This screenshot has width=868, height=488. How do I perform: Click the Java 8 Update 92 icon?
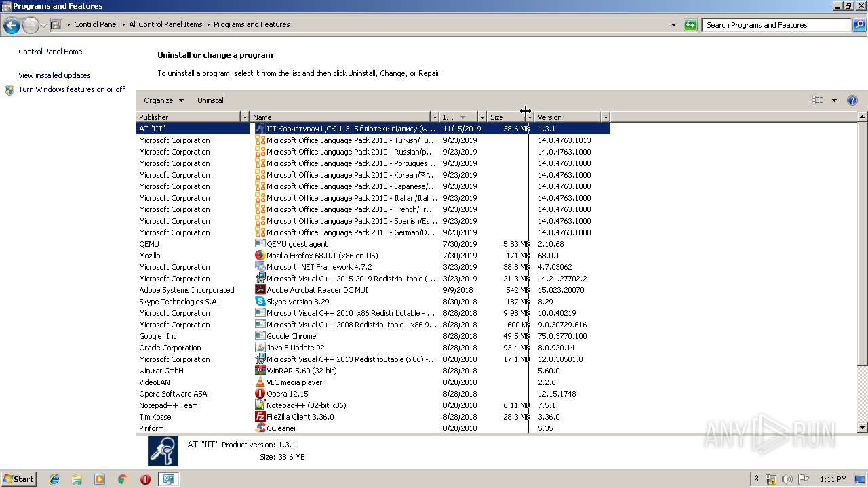click(260, 348)
